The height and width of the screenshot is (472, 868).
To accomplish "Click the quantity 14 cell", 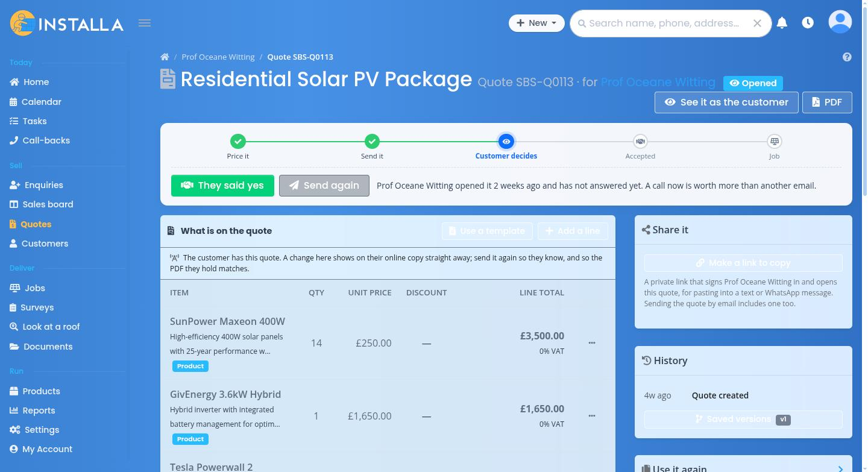I will 316,343.
